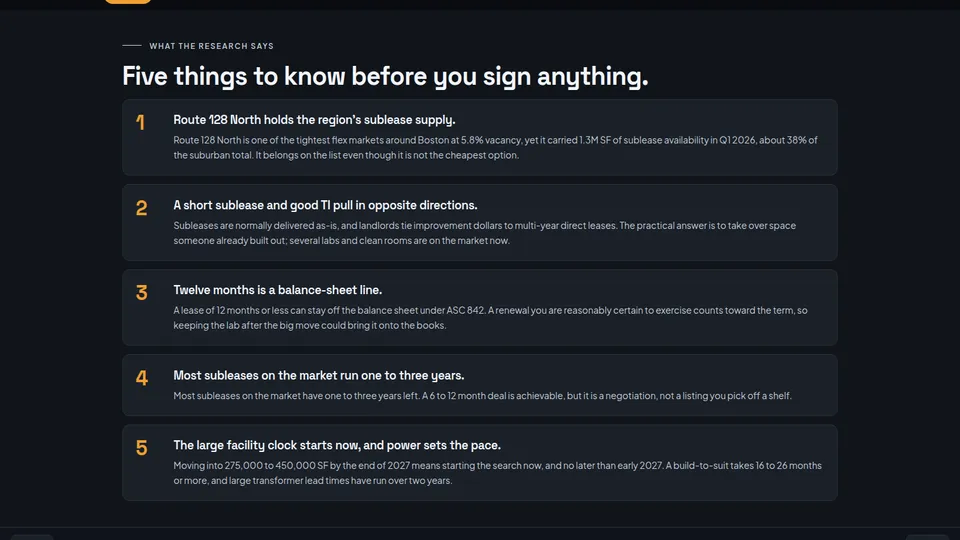Click the 5.8% vacancy description paragraph
This screenshot has height=540, width=960.
pyautogui.click(x=495, y=148)
